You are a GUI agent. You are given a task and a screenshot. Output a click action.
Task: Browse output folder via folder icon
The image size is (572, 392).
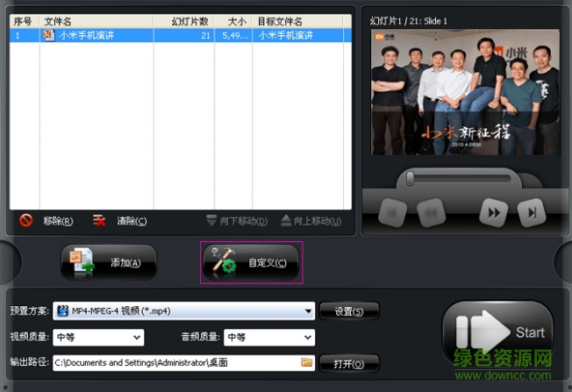tap(307, 362)
